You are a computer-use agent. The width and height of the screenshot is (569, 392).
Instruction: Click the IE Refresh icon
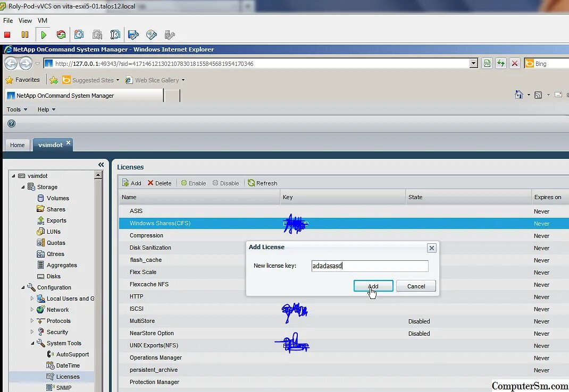(x=501, y=63)
